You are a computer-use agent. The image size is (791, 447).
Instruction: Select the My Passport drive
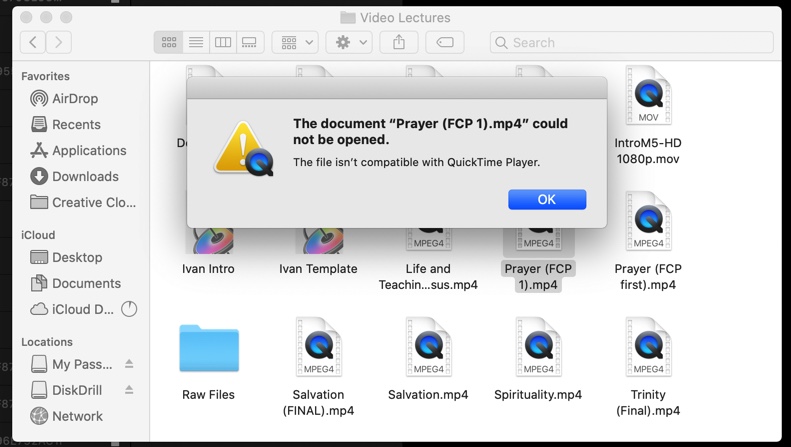tap(72, 364)
